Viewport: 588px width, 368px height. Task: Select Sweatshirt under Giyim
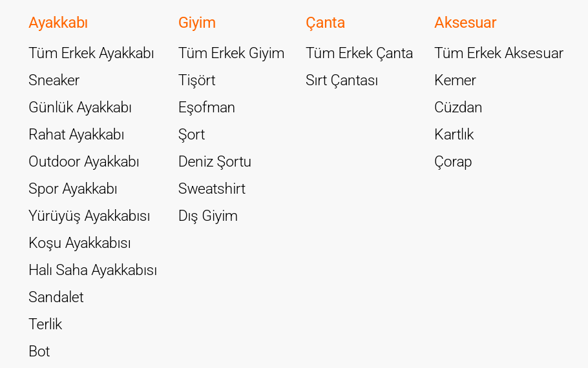click(x=212, y=189)
